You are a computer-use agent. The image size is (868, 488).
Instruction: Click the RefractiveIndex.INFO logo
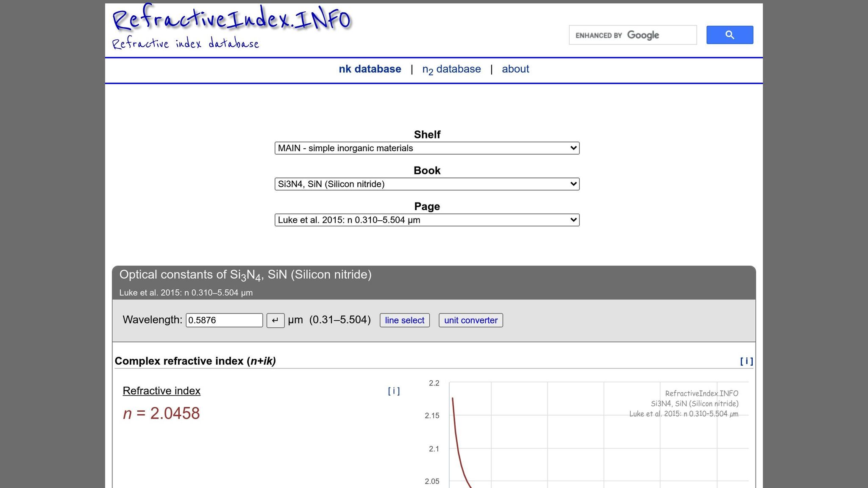[231, 19]
